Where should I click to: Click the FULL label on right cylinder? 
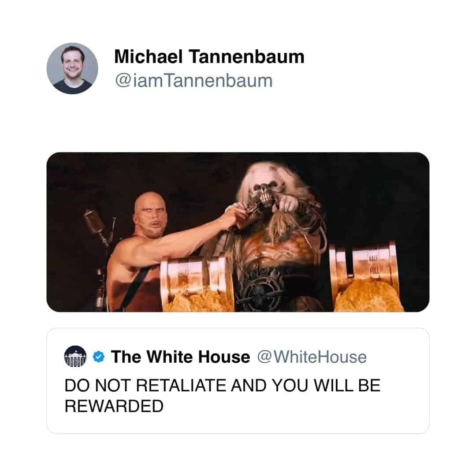pyautogui.click(x=374, y=269)
